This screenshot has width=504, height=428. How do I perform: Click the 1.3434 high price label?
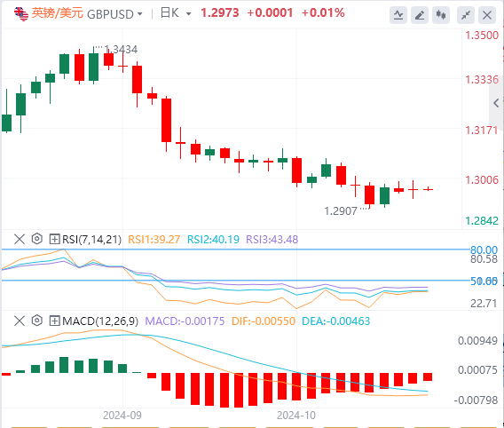(121, 49)
